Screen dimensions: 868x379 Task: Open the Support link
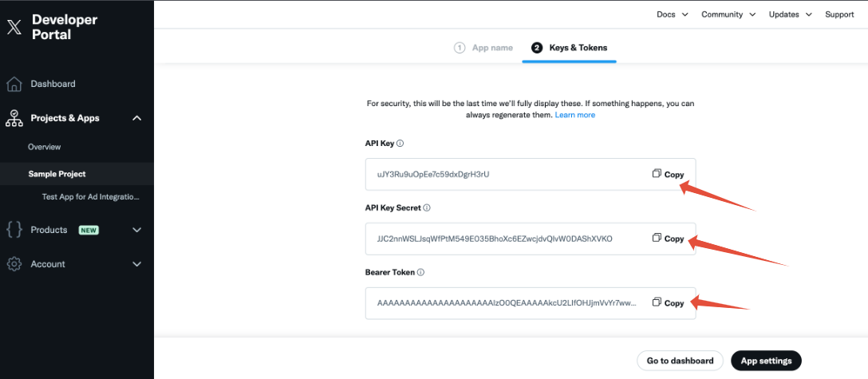coord(839,15)
